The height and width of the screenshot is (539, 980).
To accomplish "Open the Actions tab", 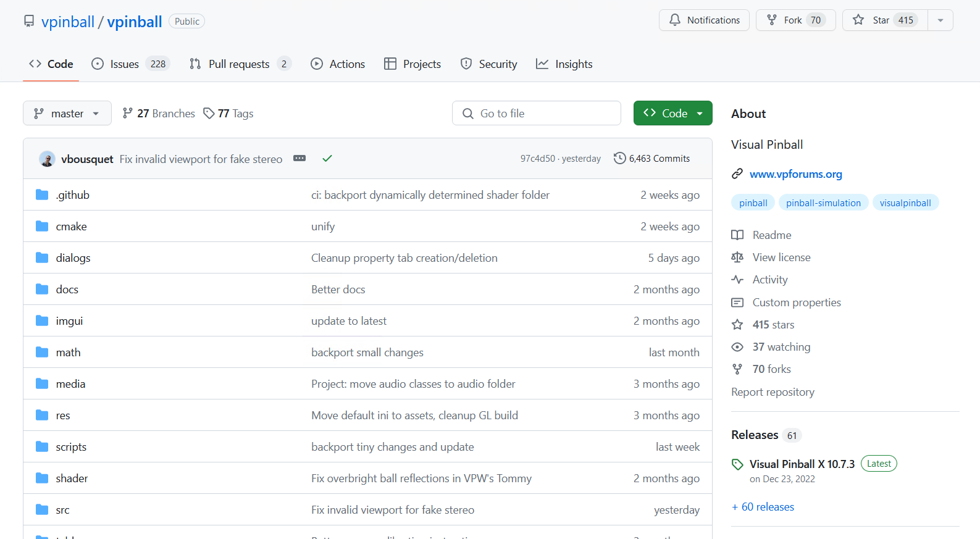I will pos(338,64).
